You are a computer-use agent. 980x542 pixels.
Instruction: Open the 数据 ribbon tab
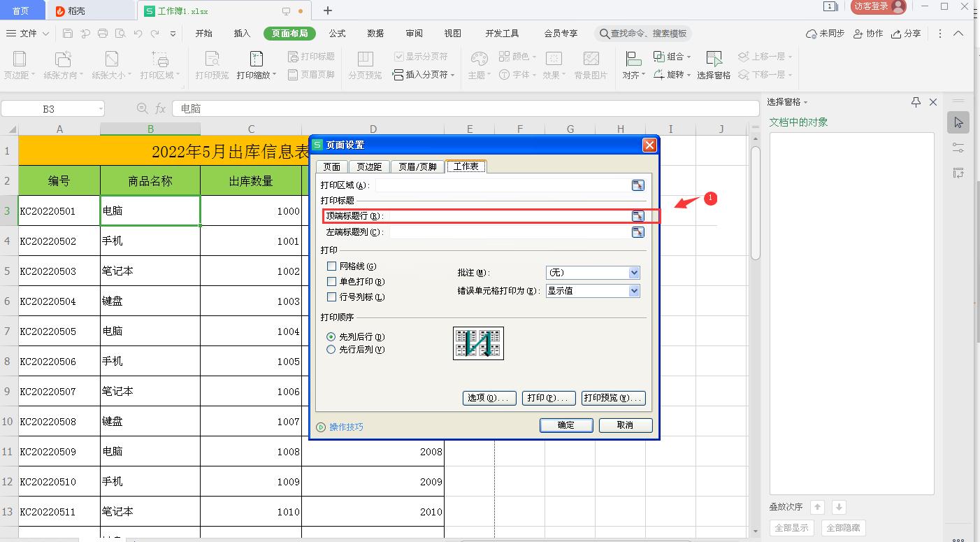coord(375,33)
